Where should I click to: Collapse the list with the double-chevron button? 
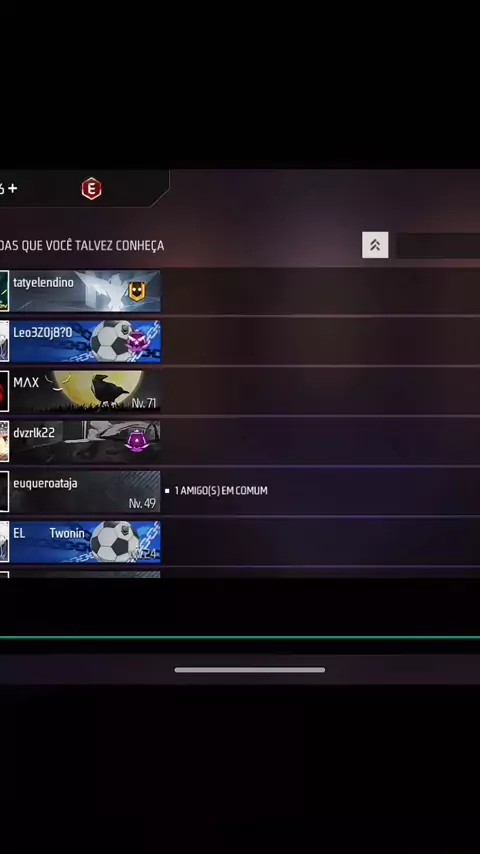click(375, 245)
